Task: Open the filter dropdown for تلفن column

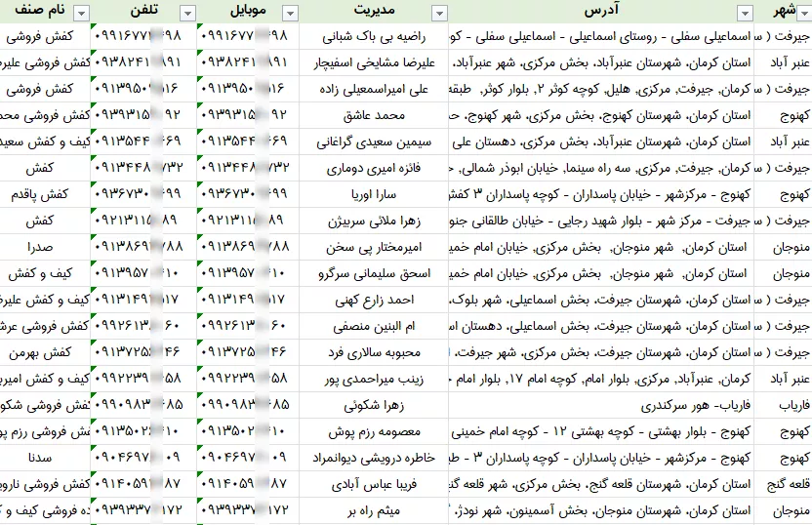Action: (187, 13)
